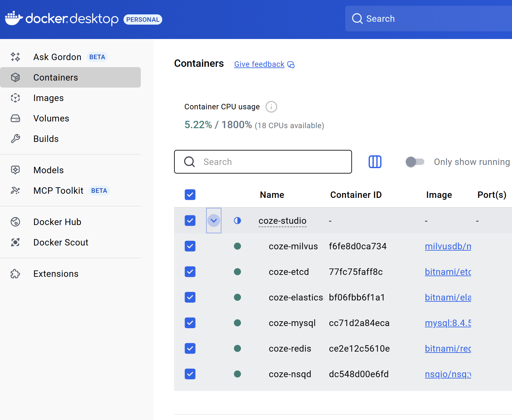The height and width of the screenshot is (420, 512).
Task: Click the Builds wrench icon
Action: point(15,139)
